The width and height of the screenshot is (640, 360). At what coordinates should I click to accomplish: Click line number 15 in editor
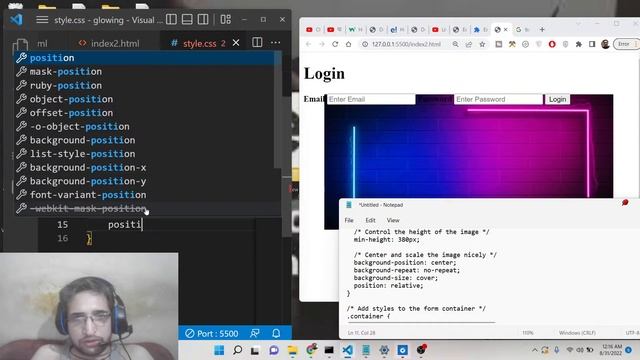(62, 224)
